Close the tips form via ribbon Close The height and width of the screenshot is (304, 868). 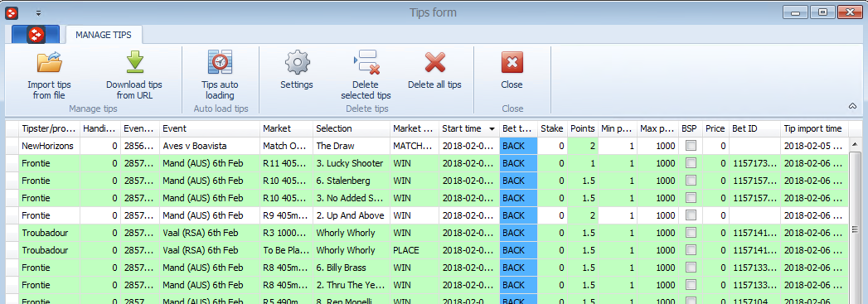tap(512, 70)
